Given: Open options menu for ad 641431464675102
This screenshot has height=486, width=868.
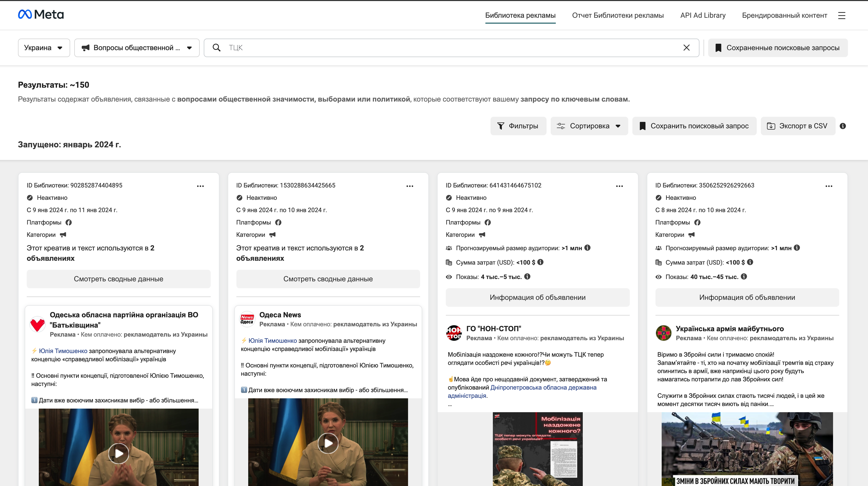Looking at the screenshot, I should pos(619,186).
